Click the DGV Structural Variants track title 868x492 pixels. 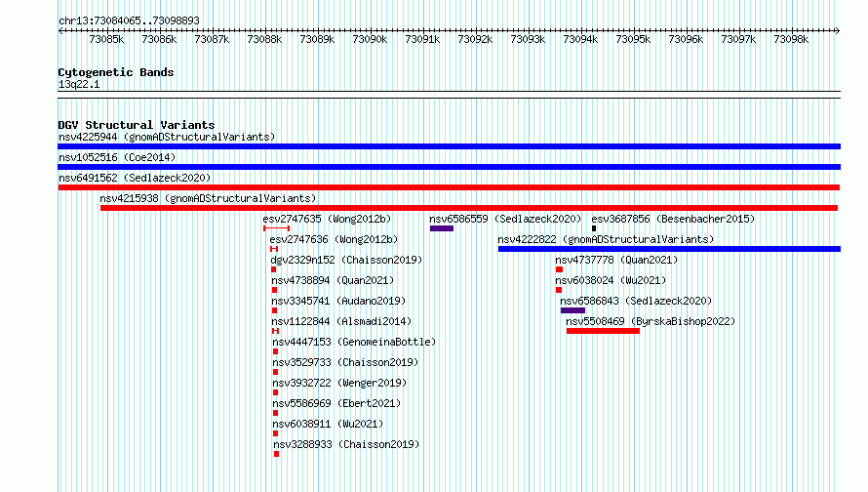click(137, 125)
